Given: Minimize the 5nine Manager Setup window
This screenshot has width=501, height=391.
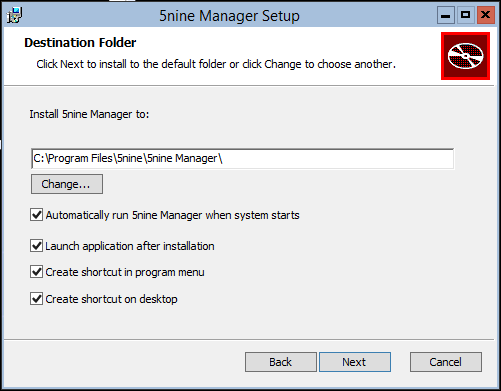Looking at the screenshot, I should click(446, 15).
